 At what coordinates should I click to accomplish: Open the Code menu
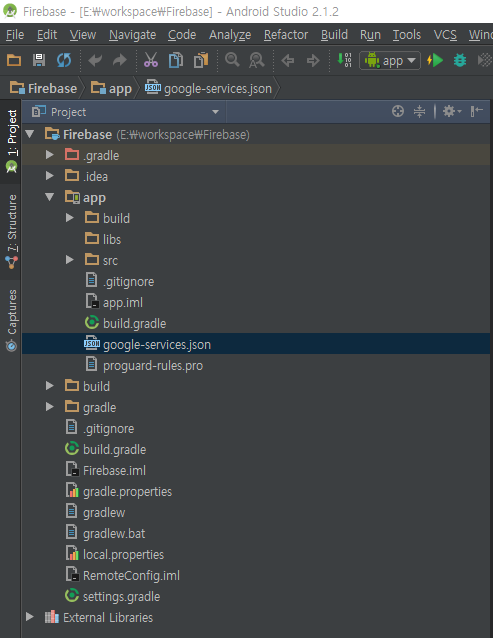182,35
